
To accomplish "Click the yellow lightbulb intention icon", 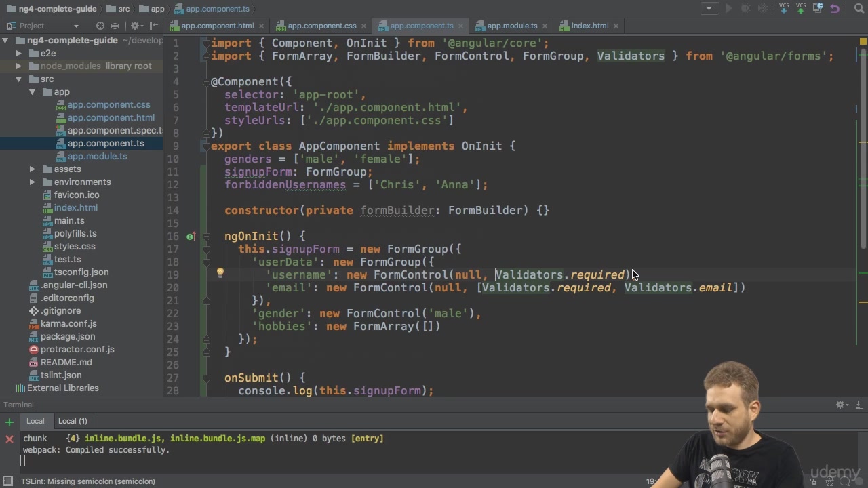I will click(x=220, y=273).
